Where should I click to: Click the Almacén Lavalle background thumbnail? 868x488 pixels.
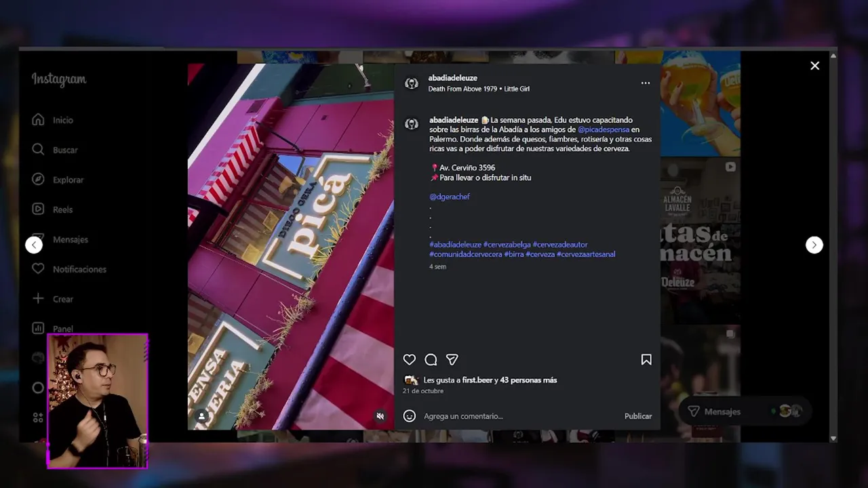(x=701, y=241)
